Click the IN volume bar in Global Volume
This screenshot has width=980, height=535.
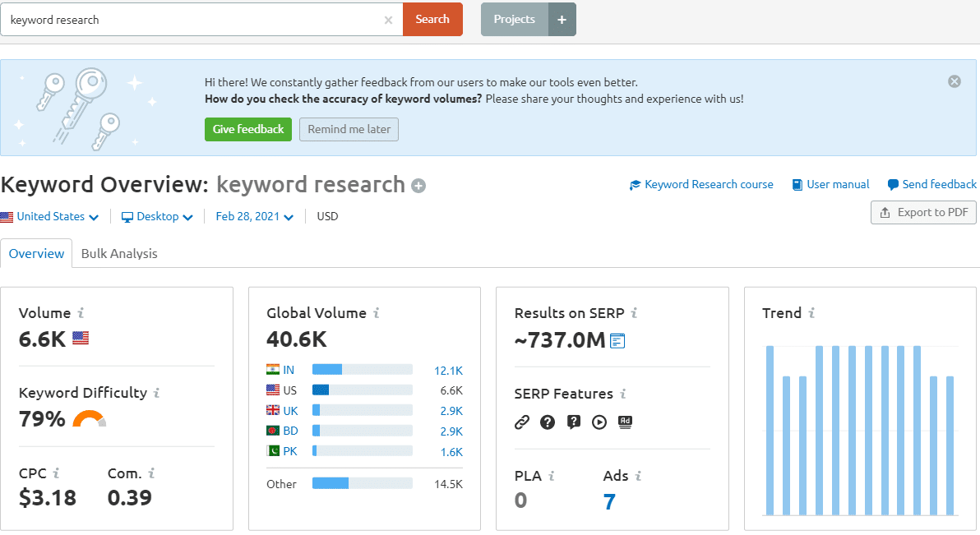[x=362, y=370]
